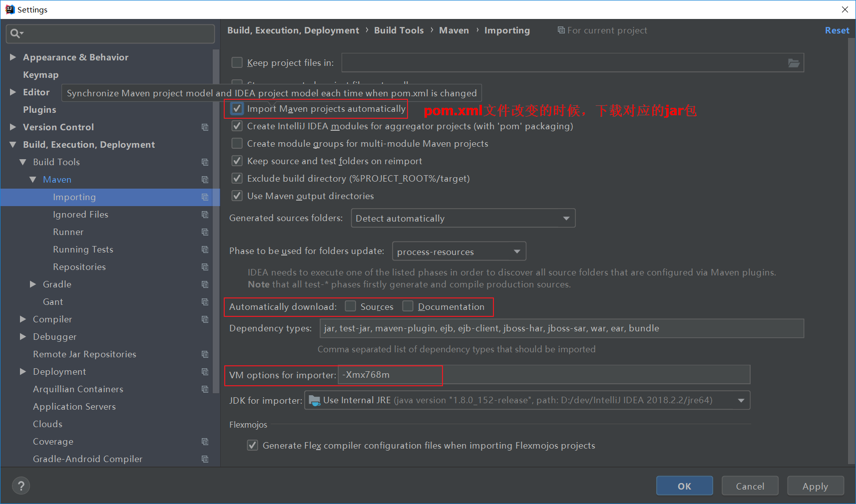Enable automatic download of Documentation
Viewport: 856px width, 504px height.
coord(408,306)
